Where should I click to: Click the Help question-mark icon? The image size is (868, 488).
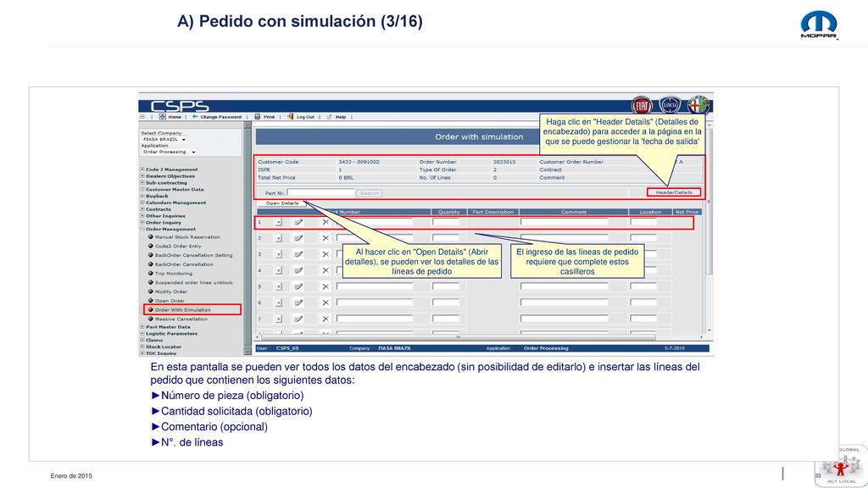(329, 117)
